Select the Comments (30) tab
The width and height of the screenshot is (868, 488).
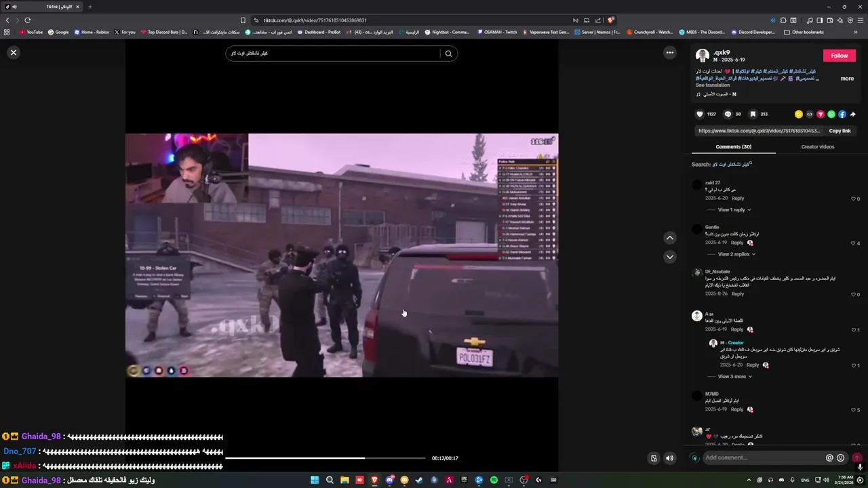[733, 146]
